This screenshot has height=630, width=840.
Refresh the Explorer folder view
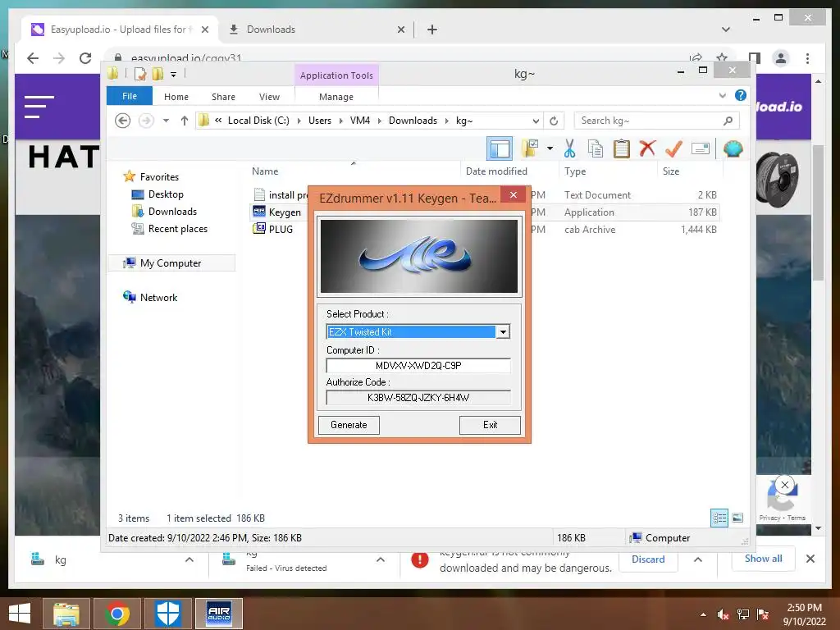pos(554,121)
